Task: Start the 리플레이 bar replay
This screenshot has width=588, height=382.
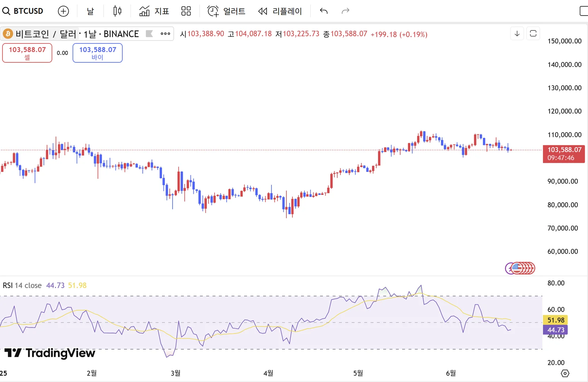Action: (280, 11)
